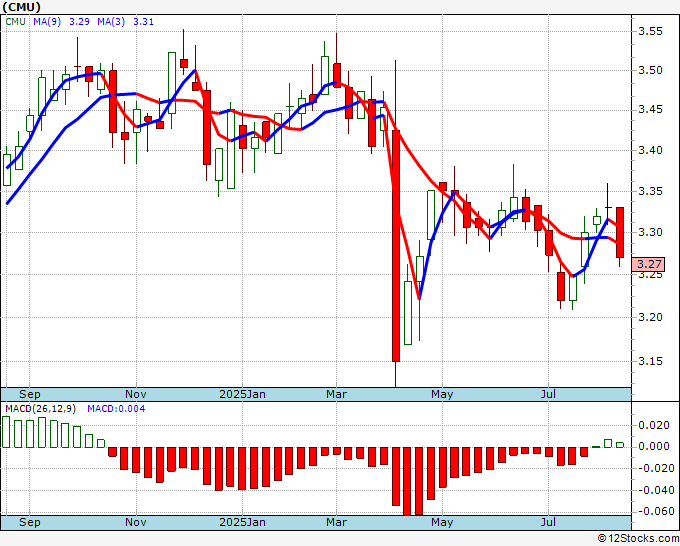Click Sep on the bottom MACD time axis
The image size is (680, 546).
point(29,522)
